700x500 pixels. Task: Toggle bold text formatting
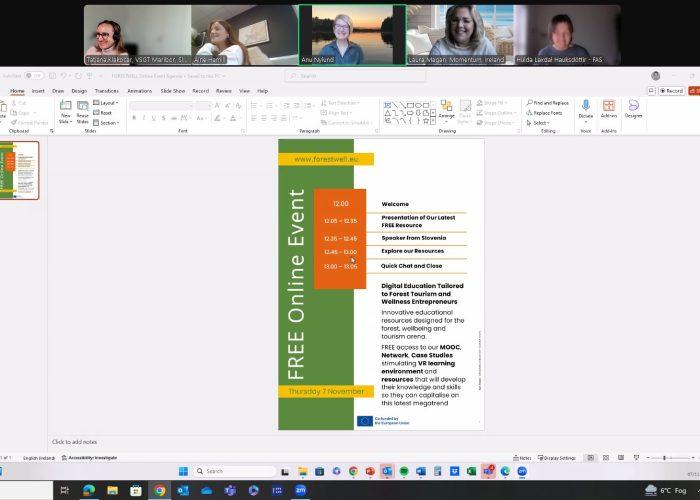(132, 117)
